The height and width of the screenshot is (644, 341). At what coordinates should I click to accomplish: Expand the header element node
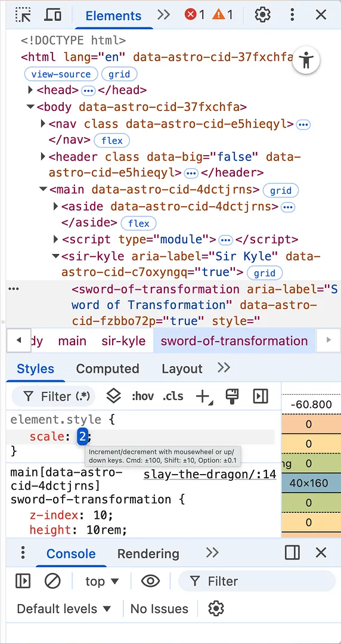pos(43,156)
